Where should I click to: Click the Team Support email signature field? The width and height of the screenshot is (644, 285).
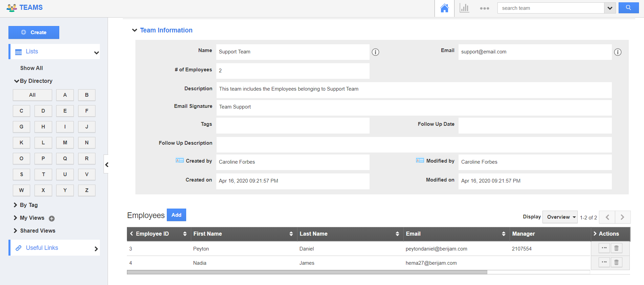[414, 108]
